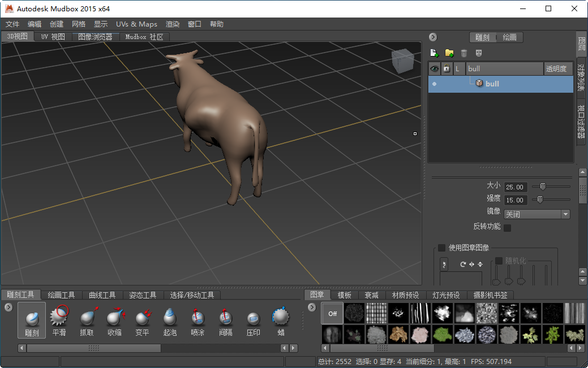Click the Off stamp button
588x368 pixels.
tap(333, 313)
